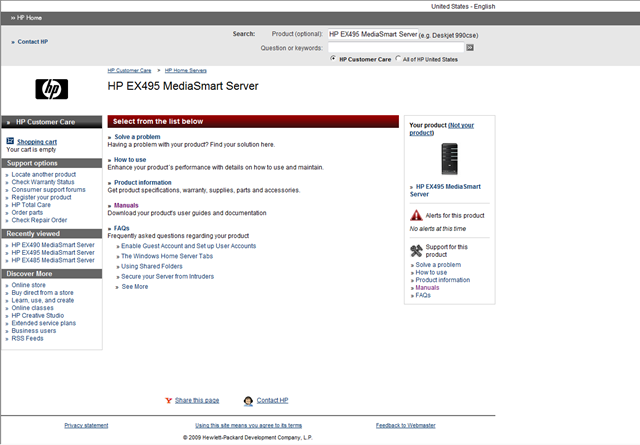Click How to use in product panel
Image resolution: width=640 pixels, height=445 pixels.
pyautogui.click(x=431, y=273)
